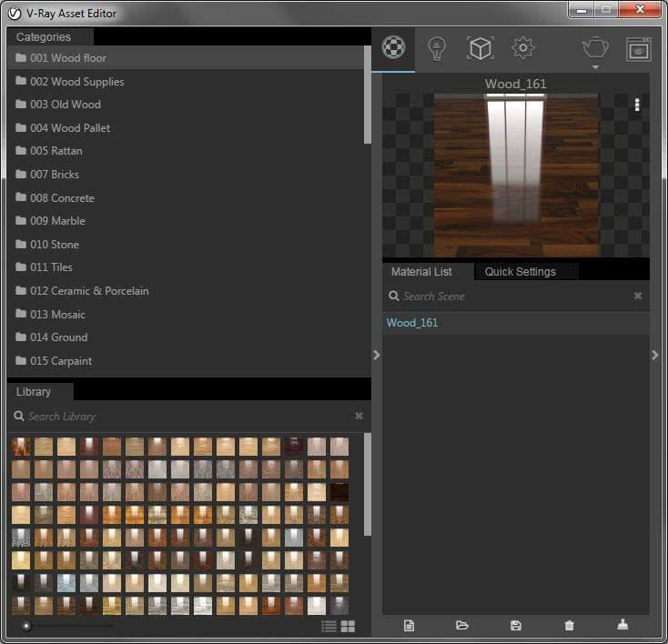
Task: Open the 011 Tiles category
Action: click(x=186, y=267)
